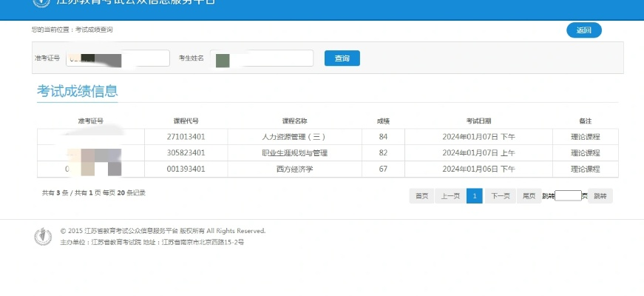Click the 考试日期 column header
Viewport: 644px width, 296px height.
pyautogui.click(x=478, y=121)
